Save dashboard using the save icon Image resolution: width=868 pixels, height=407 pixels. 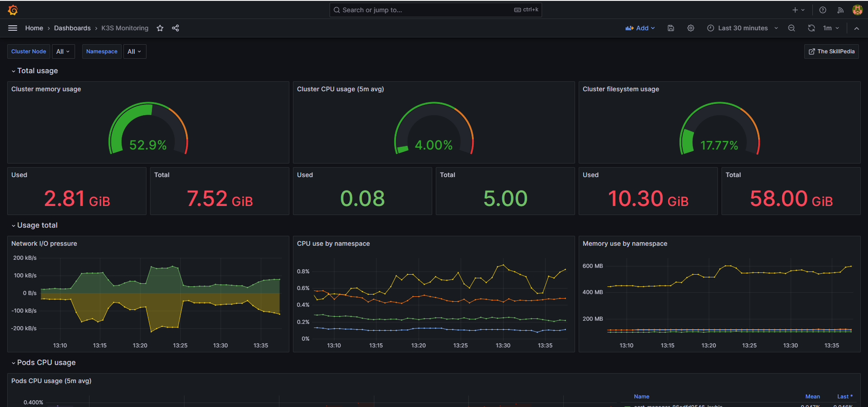click(x=671, y=28)
